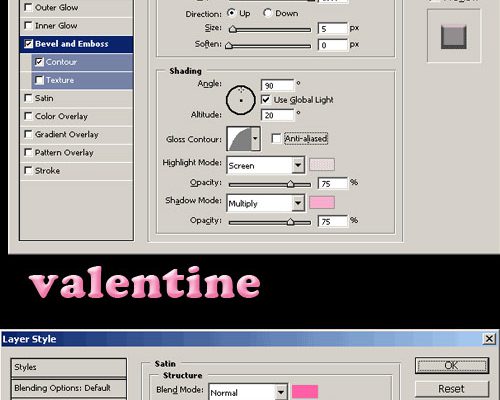Select the Texture style row
Viewport: 500px width, 400px height.
point(82,80)
